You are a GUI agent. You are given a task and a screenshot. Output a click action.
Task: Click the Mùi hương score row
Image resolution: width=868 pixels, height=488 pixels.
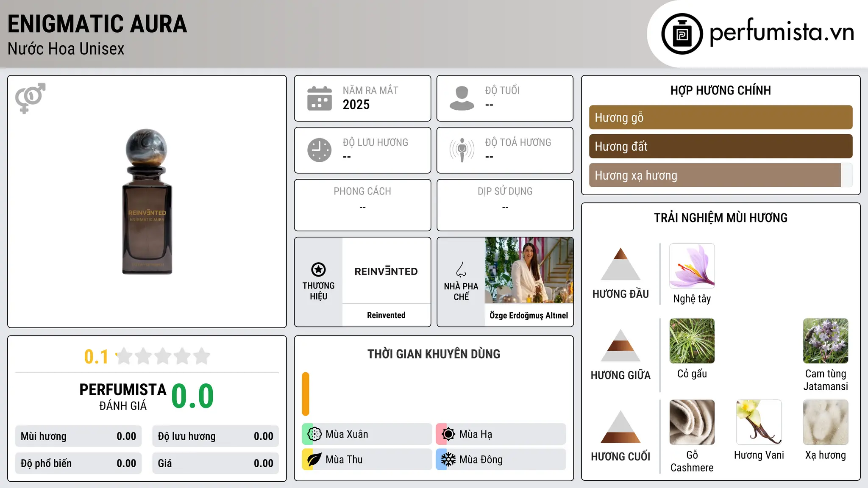(x=78, y=436)
